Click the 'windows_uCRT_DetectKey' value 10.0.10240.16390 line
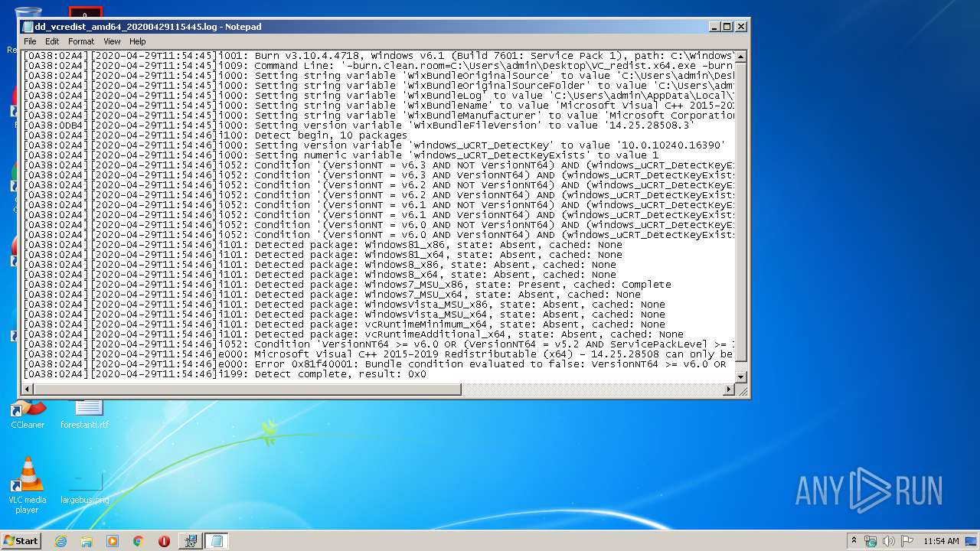Viewport: 980px width, 551px height. click(374, 145)
